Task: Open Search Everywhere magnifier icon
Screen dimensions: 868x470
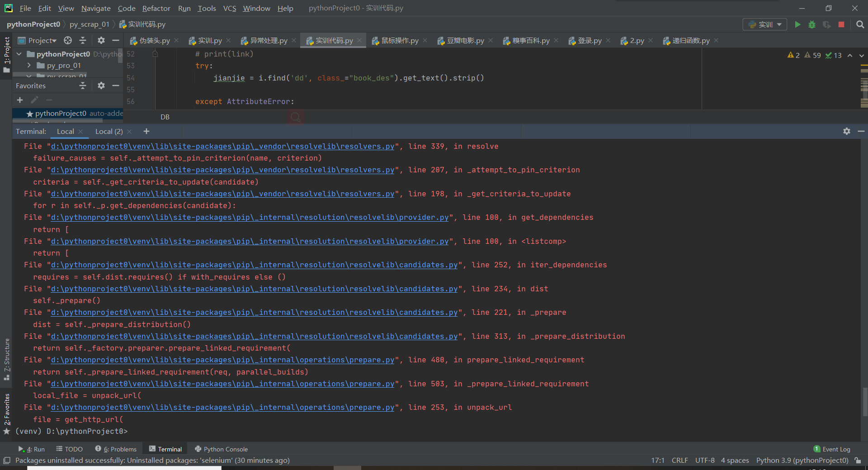Action: pyautogui.click(x=860, y=24)
